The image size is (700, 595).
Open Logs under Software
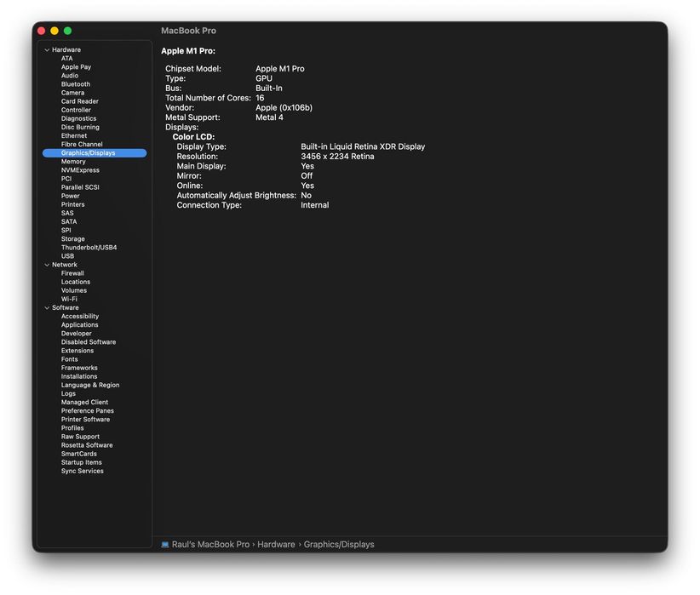coord(68,394)
